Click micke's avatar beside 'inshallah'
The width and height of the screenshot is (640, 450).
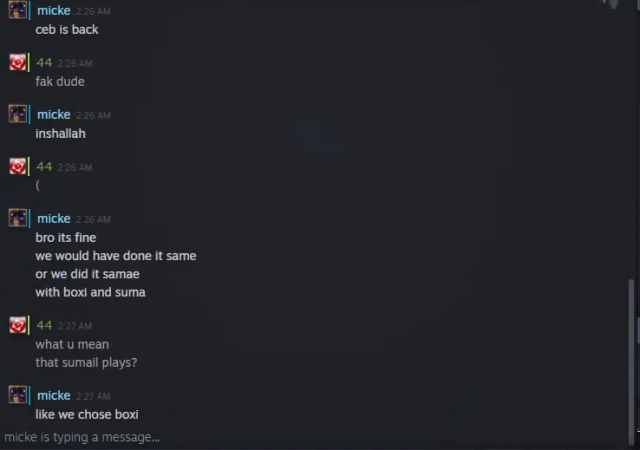point(18,114)
